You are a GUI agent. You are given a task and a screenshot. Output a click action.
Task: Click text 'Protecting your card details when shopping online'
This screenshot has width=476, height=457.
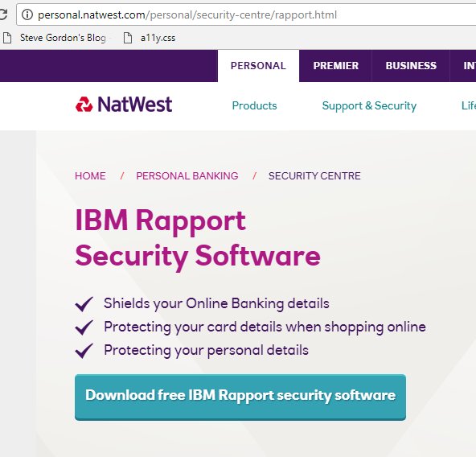click(265, 327)
